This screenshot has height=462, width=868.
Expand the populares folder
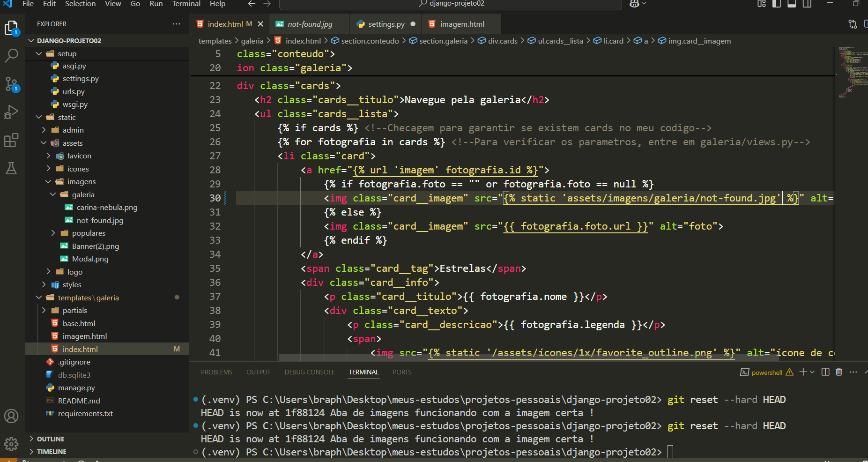click(x=107, y=233)
